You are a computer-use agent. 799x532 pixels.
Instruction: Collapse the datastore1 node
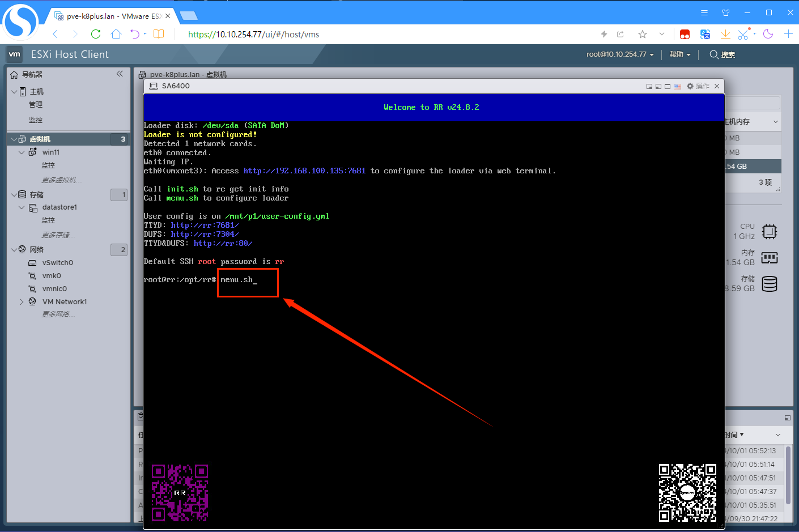[22, 207]
